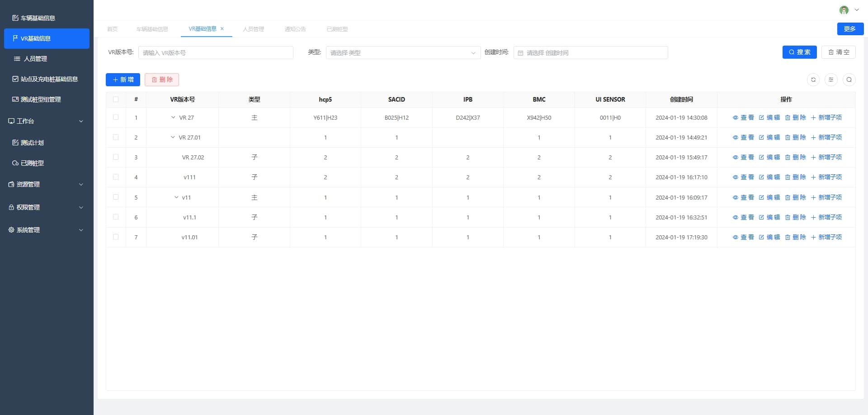Open the dropdown arrow beside the avatar
Image resolution: width=868 pixels, height=415 pixels.
(x=857, y=10)
